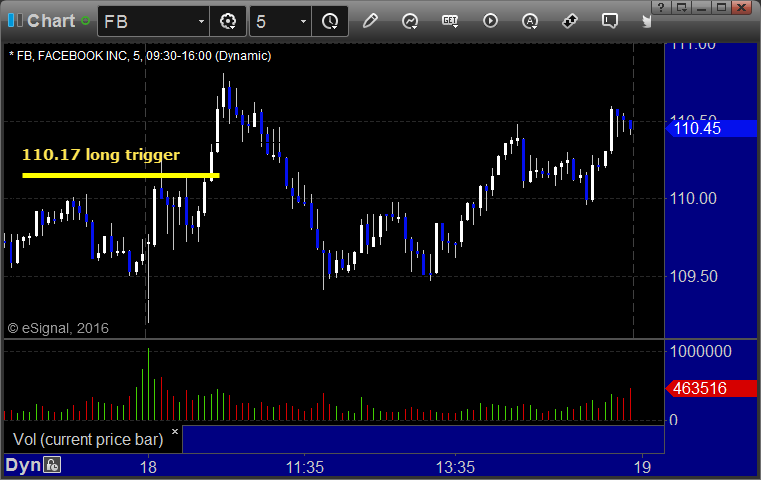Image resolution: width=761 pixels, height=480 pixels.
Task: Click the Chart window menu icon
Action: pyautogui.click(x=15, y=20)
